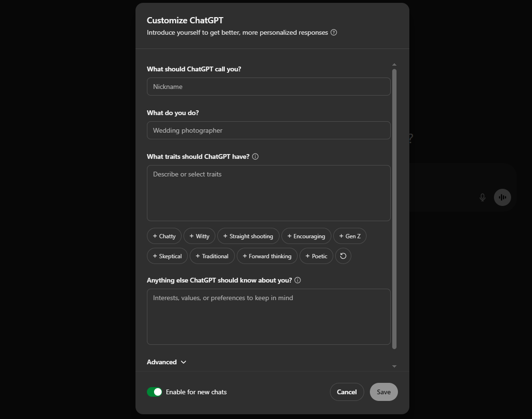The height and width of the screenshot is (419, 532).
Task: Click the dialog's vertical scrollbar thumb
Action: [394, 209]
